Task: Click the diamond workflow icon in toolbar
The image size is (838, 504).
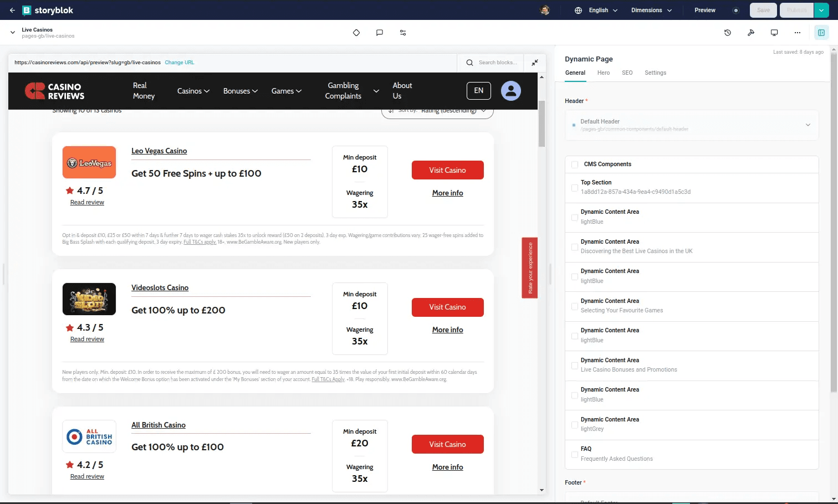Action: pyautogui.click(x=356, y=33)
